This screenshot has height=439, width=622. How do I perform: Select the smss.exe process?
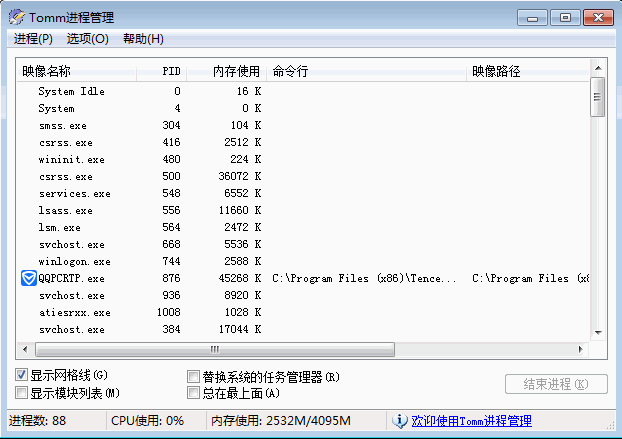pyautogui.click(x=303, y=125)
